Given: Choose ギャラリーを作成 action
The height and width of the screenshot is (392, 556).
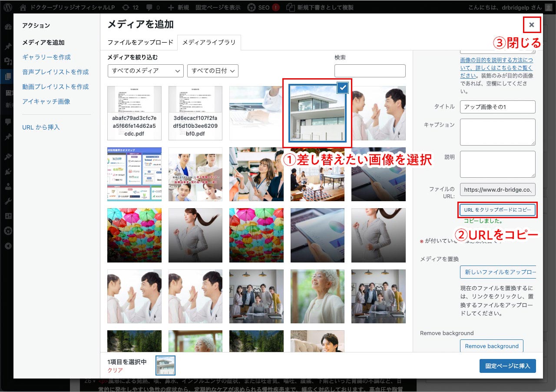Looking at the screenshot, I should 46,57.
